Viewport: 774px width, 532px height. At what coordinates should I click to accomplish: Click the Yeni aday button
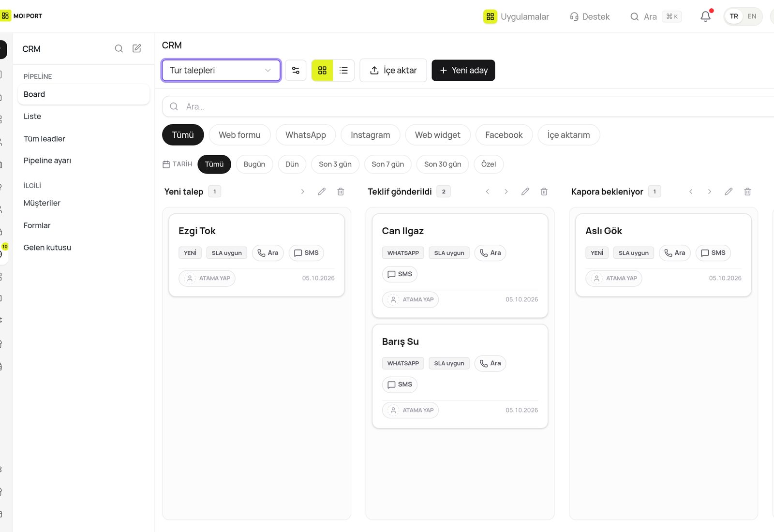(463, 71)
